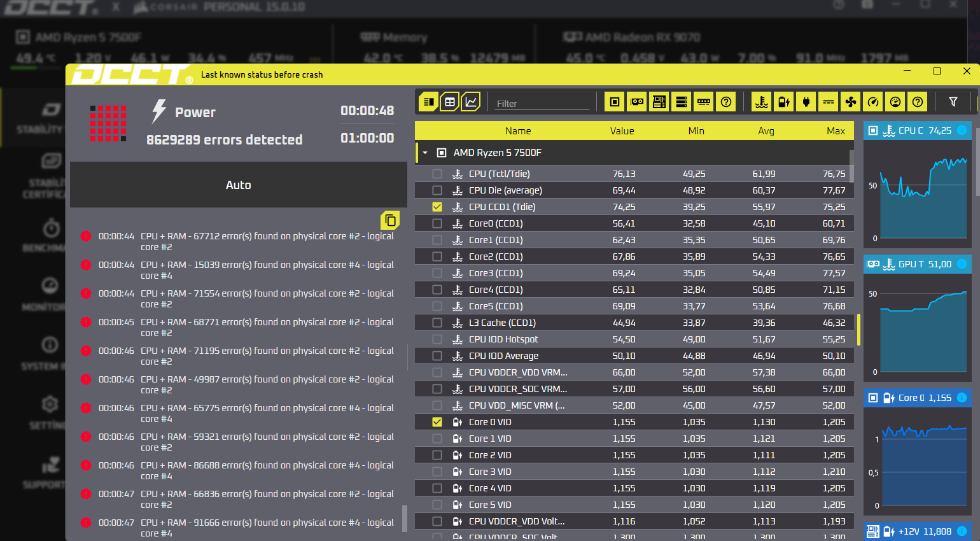Toggle usage load filter icon
Viewport: 980px width, 541px height.
[x=895, y=102]
